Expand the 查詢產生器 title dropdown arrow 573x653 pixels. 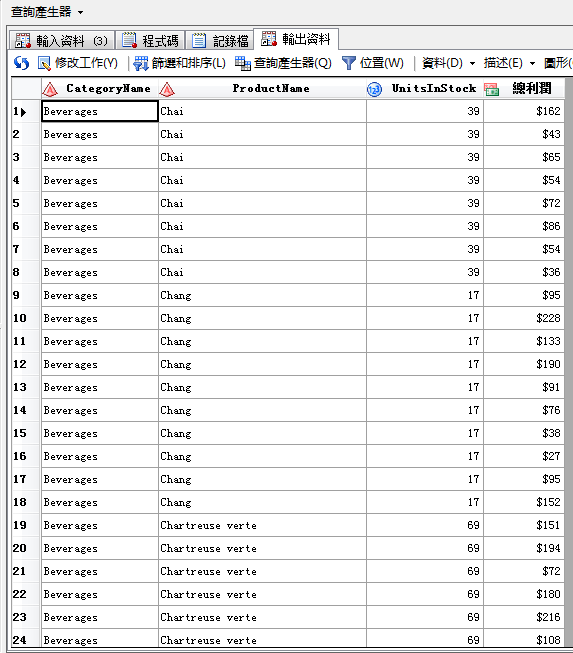[x=80, y=12]
